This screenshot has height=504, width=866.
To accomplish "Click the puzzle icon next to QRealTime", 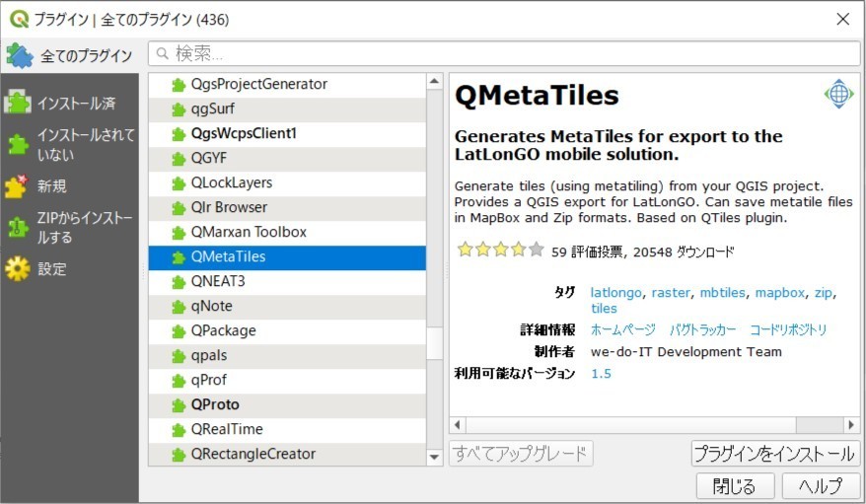I will tap(178, 430).
